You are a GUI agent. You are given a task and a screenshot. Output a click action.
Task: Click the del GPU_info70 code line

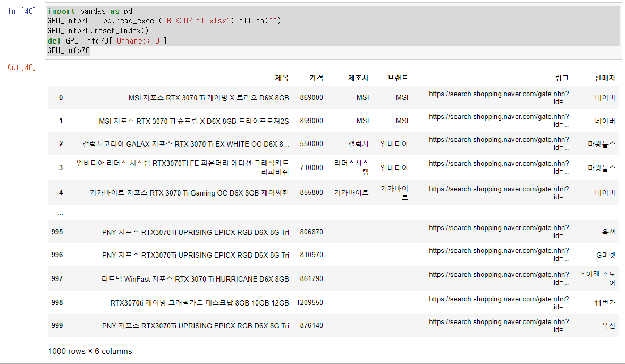pos(107,41)
